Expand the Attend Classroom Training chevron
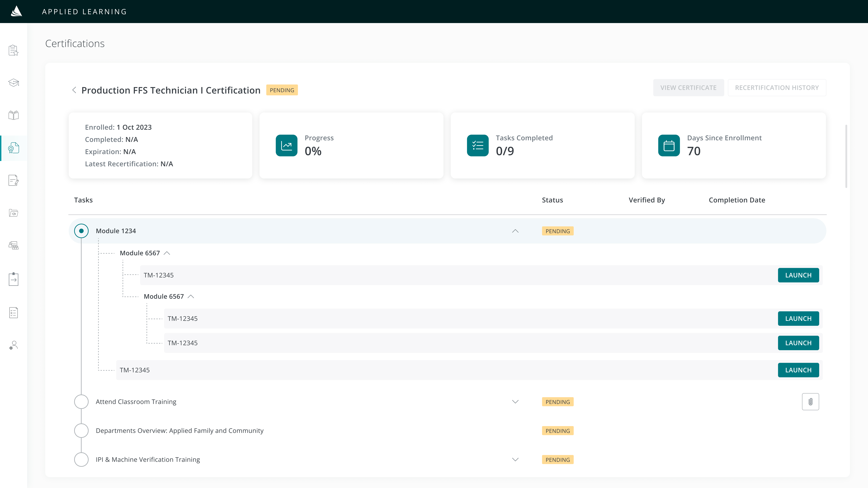This screenshot has height=488, width=868. pyautogui.click(x=515, y=401)
